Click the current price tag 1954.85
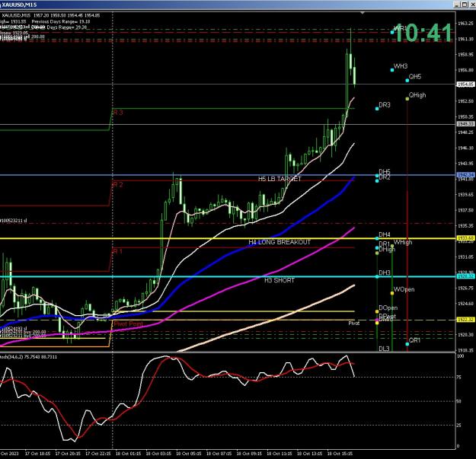 click(465, 84)
